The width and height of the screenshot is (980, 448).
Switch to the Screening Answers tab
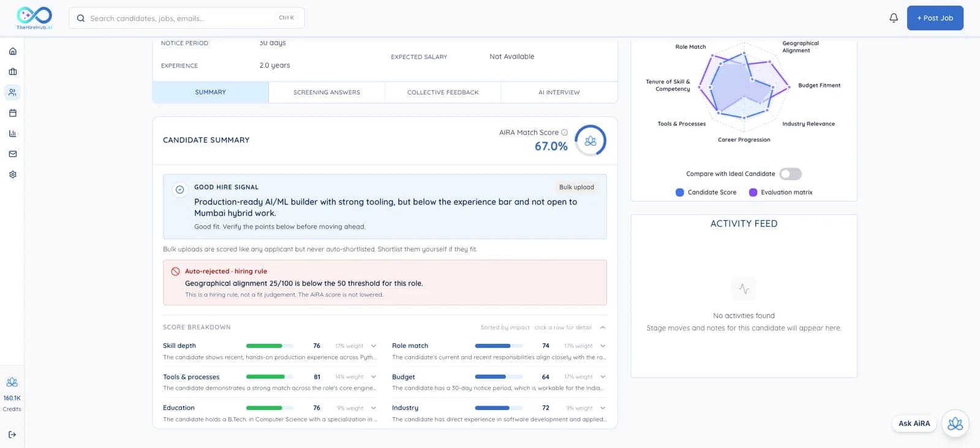pos(326,93)
